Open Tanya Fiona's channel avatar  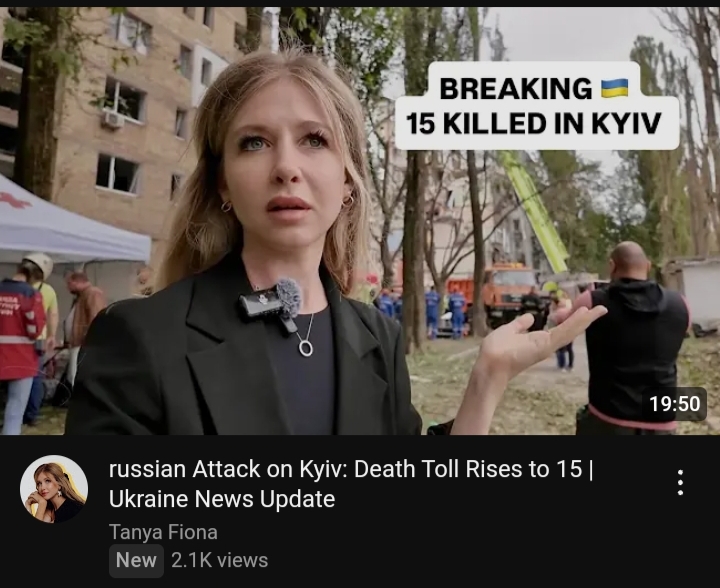point(54,489)
